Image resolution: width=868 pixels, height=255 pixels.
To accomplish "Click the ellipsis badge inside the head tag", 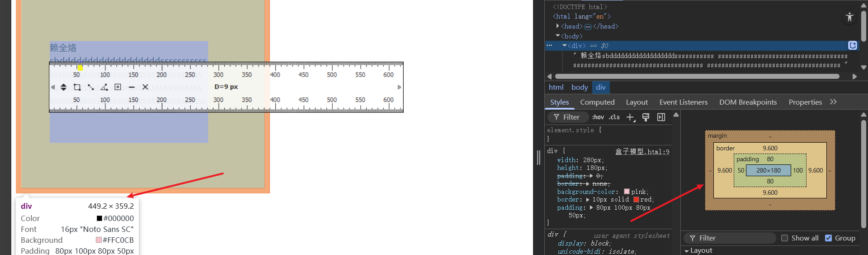I will [x=588, y=27].
